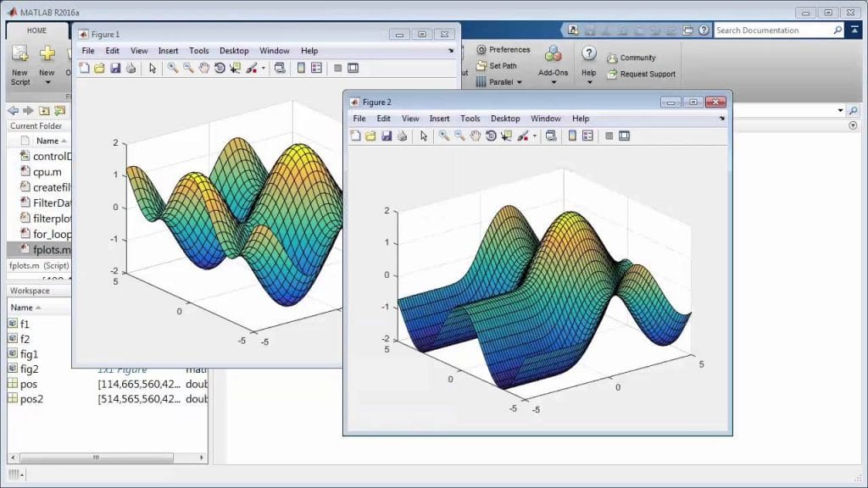Switch to the HOME tab in MATLAB

(x=36, y=30)
